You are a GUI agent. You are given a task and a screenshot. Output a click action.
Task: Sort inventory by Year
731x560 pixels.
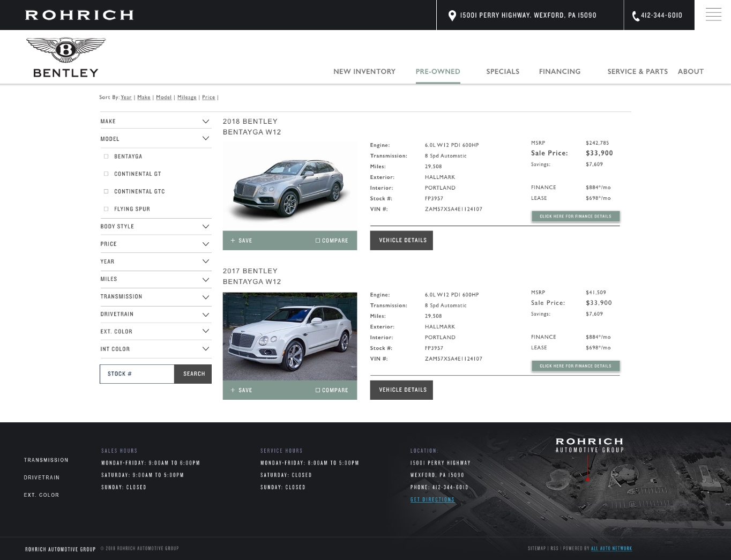coord(126,97)
